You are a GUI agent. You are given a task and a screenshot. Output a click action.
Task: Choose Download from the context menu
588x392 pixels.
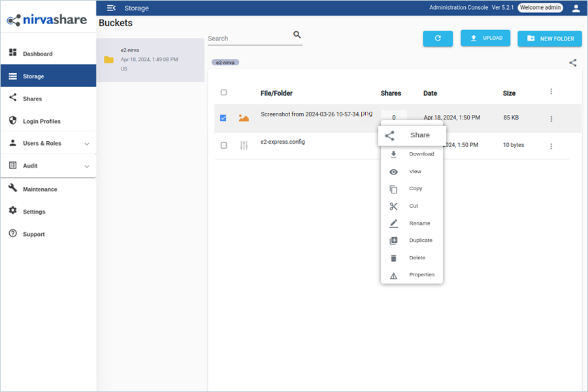coord(412,154)
